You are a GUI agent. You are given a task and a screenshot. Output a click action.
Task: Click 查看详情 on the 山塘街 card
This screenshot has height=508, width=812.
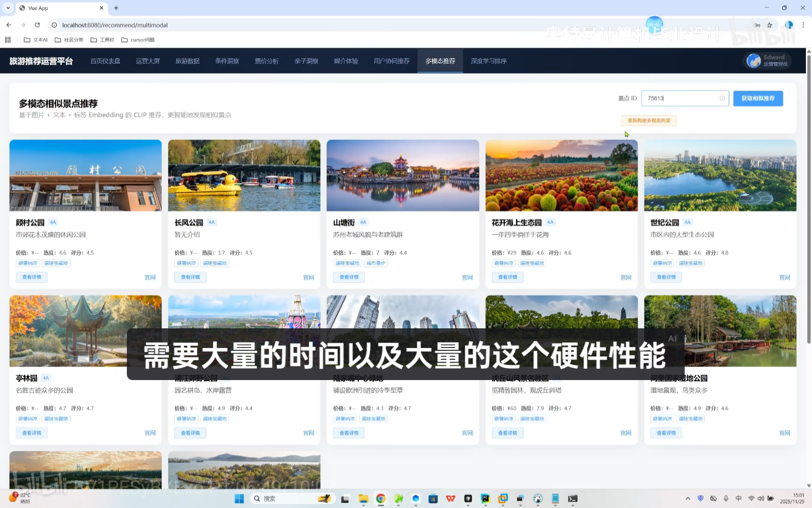349,277
